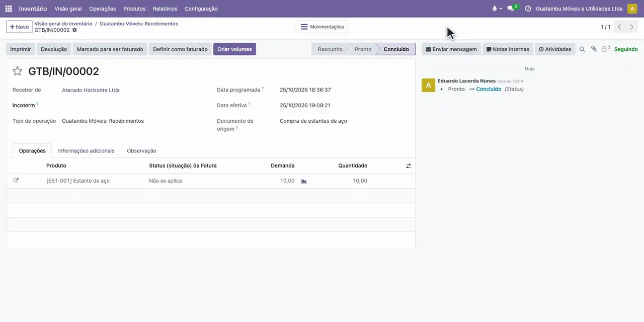The image size is (644, 322).
Task: Click the paperclip attachments icon
Action: (594, 49)
